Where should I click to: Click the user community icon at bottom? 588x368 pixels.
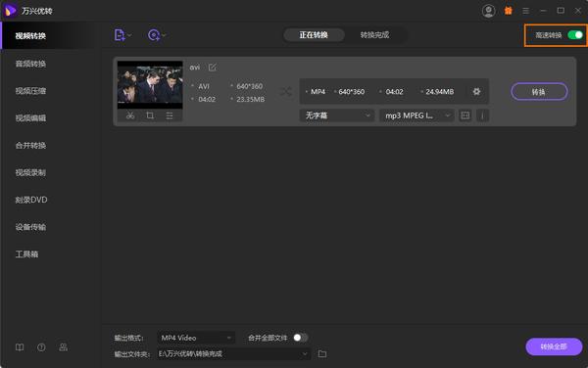(63, 347)
